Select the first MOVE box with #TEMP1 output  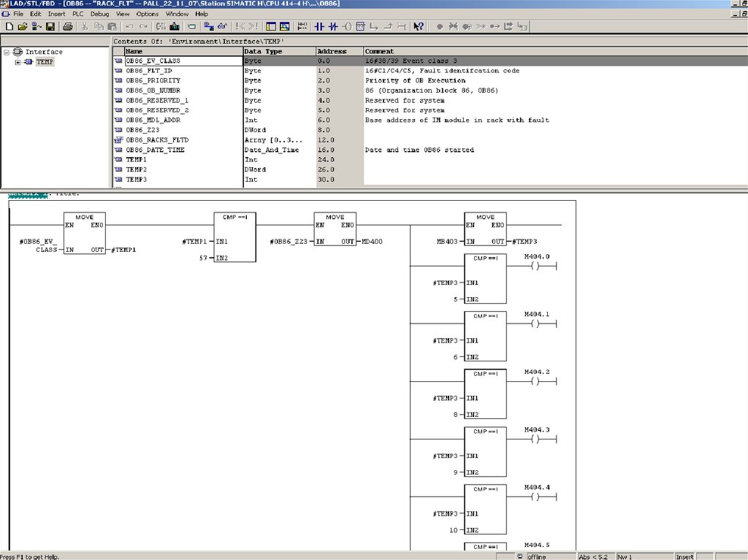(x=85, y=233)
